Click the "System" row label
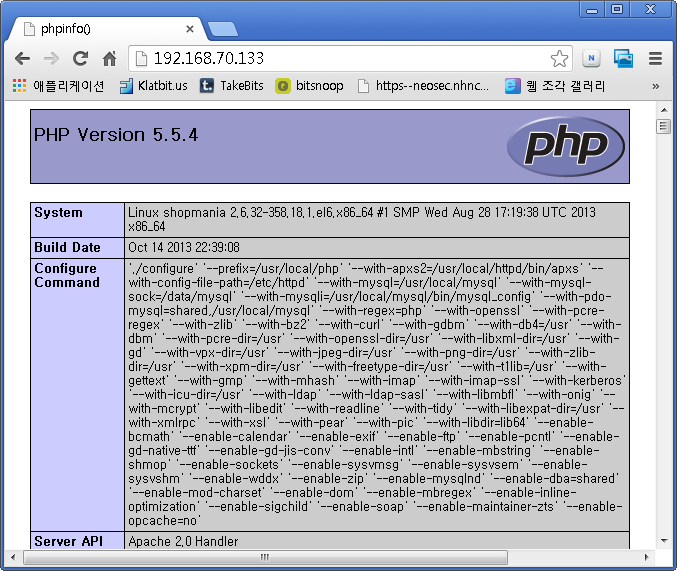Image resolution: width=677 pixels, height=571 pixels. point(58,213)
